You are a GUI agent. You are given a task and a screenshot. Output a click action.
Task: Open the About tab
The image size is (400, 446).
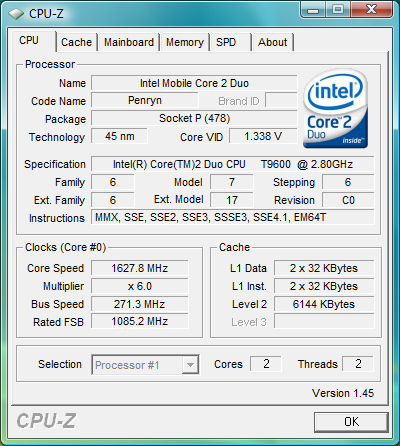click(x=273, y=42)
